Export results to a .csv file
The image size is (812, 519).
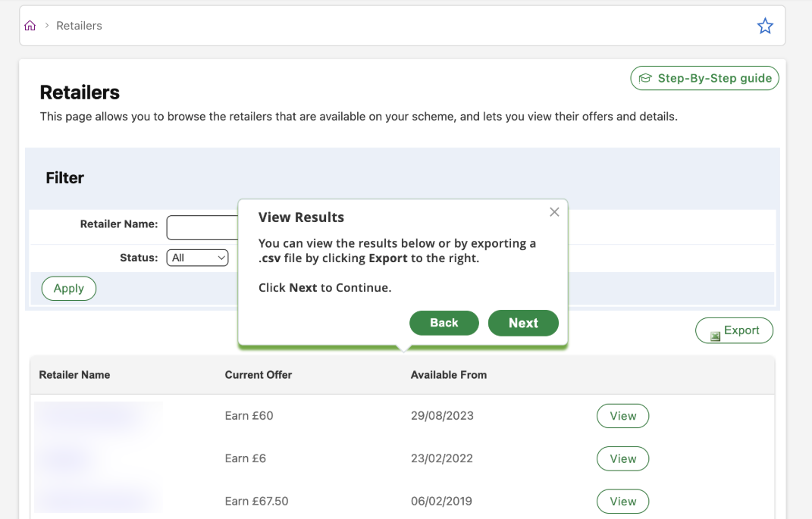[x=734, y=330]
